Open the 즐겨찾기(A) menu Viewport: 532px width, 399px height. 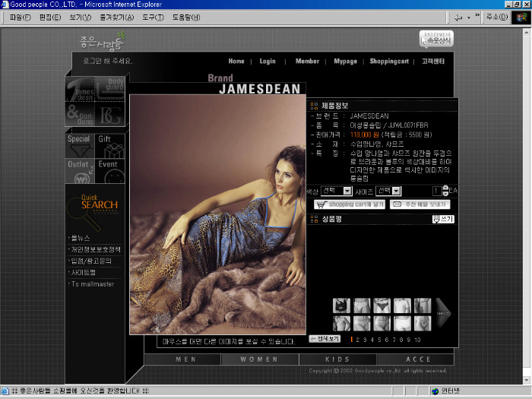(116, 17)
